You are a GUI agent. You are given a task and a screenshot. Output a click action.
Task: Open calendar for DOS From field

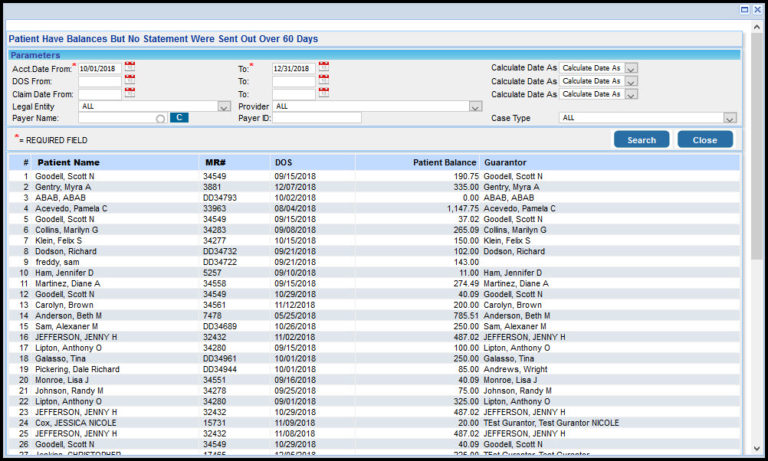click(130, 80)
